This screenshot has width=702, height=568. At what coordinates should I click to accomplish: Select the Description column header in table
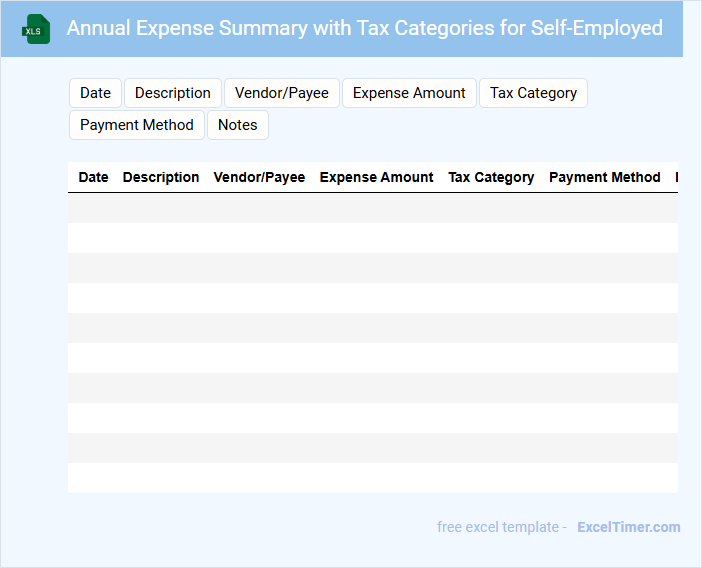161,177
